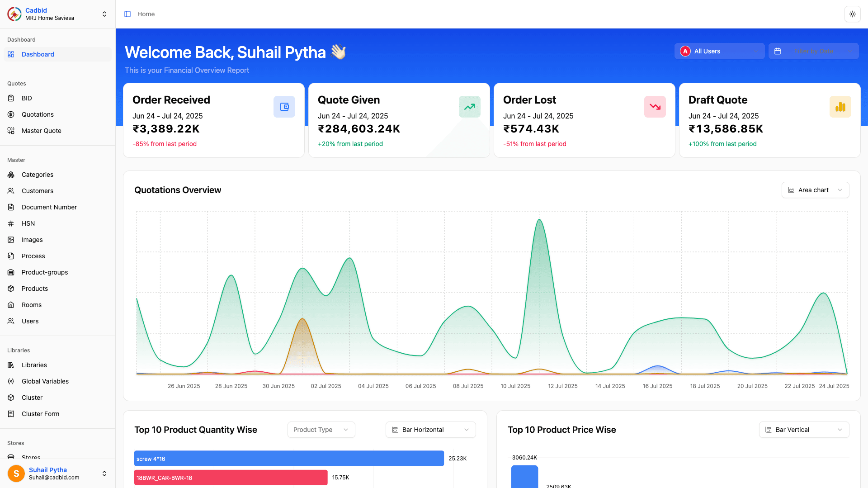
Task: Open the Bar Horizontal chart dropdown
Action: 430,430
